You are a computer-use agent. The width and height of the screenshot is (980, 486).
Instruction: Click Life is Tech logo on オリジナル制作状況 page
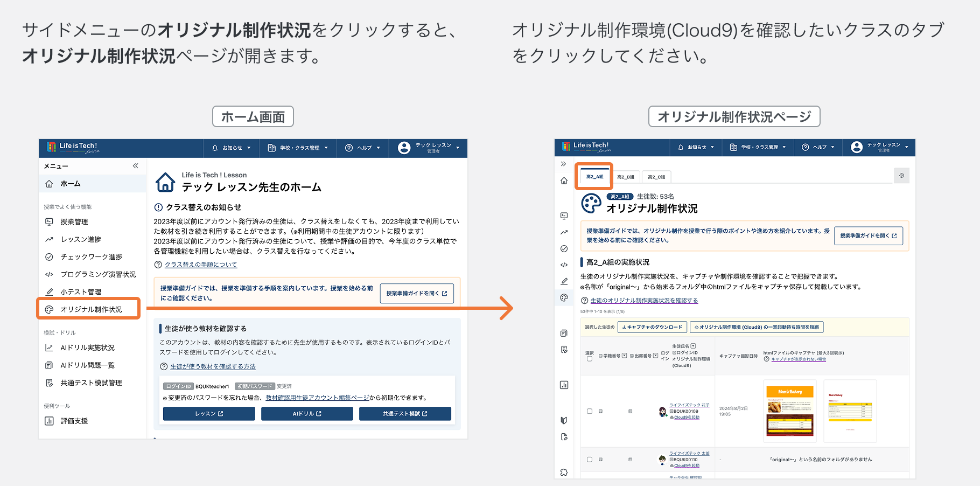tap(587, 147)
